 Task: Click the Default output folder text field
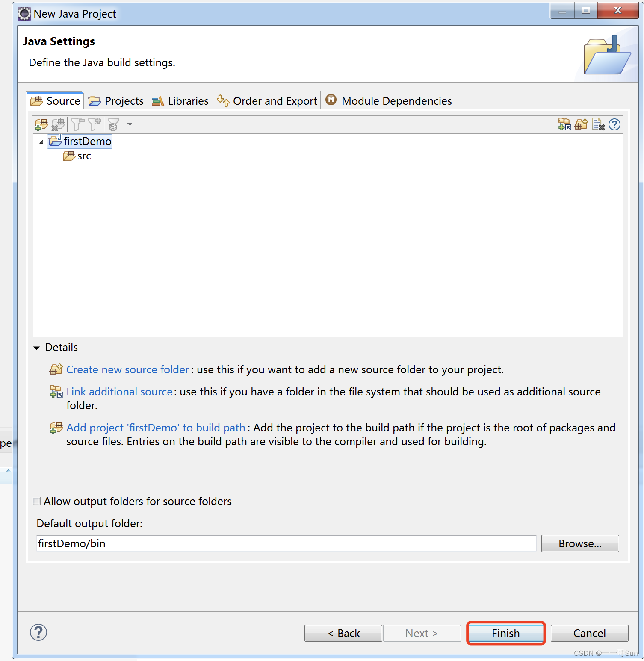[x=286, y=543]
